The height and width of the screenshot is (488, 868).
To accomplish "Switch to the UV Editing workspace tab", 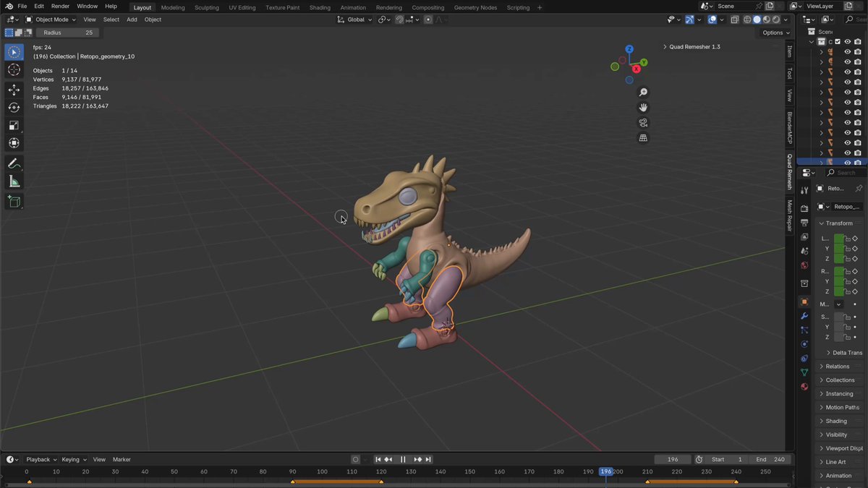I will (x=242, y=7).
